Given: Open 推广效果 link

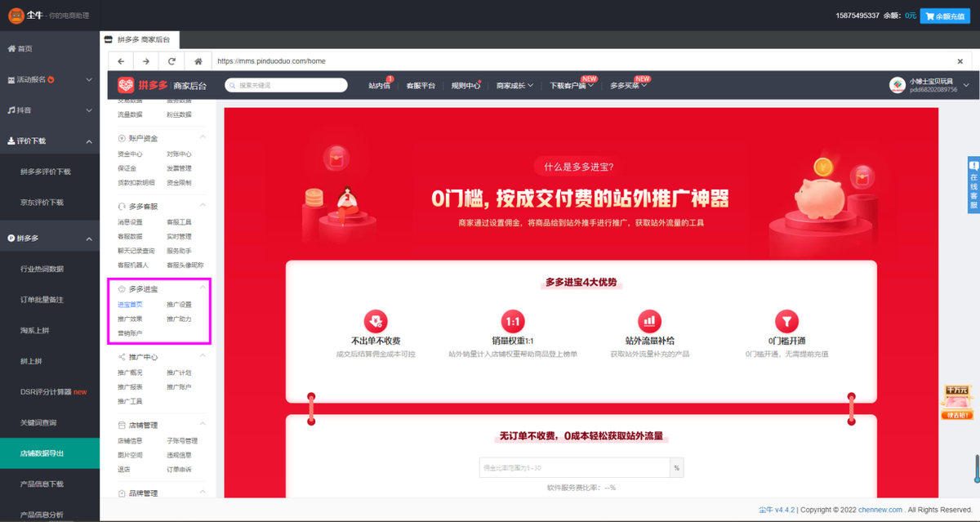Looking at the screenshot, I should click(130, 319).
